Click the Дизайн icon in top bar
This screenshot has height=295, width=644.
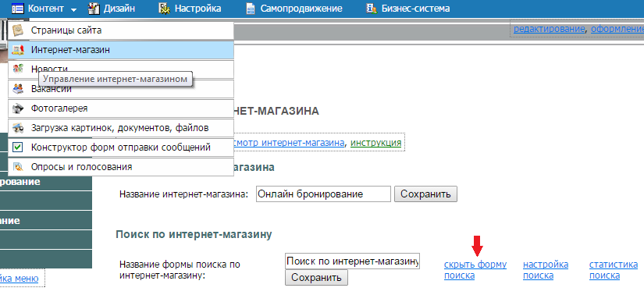(94, 9)
